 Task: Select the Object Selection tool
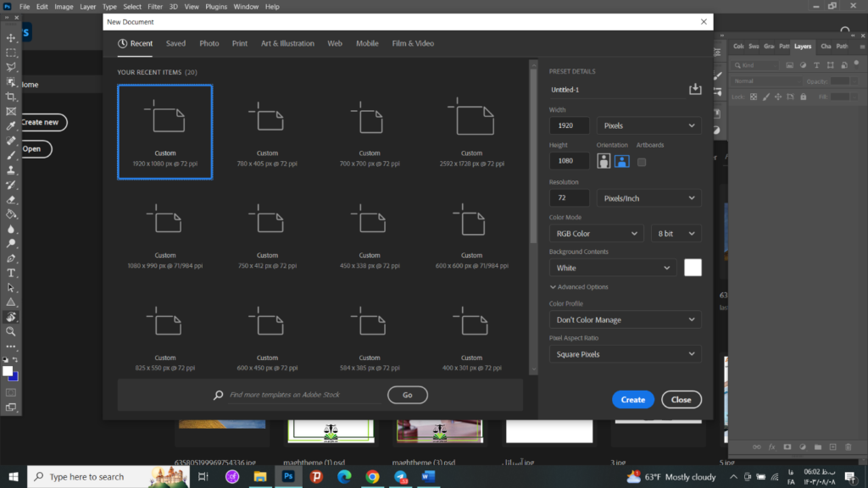tap(11, 82)
